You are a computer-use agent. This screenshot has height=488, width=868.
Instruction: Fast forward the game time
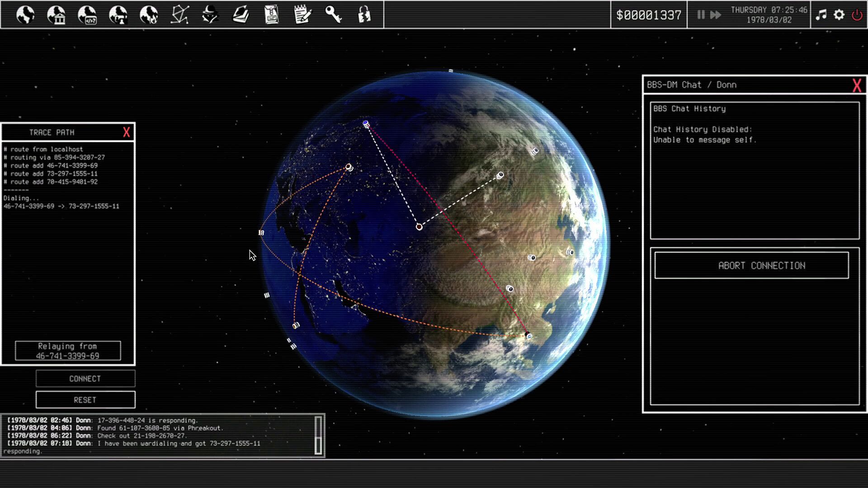pyautogui.click(x=716, y=15)
